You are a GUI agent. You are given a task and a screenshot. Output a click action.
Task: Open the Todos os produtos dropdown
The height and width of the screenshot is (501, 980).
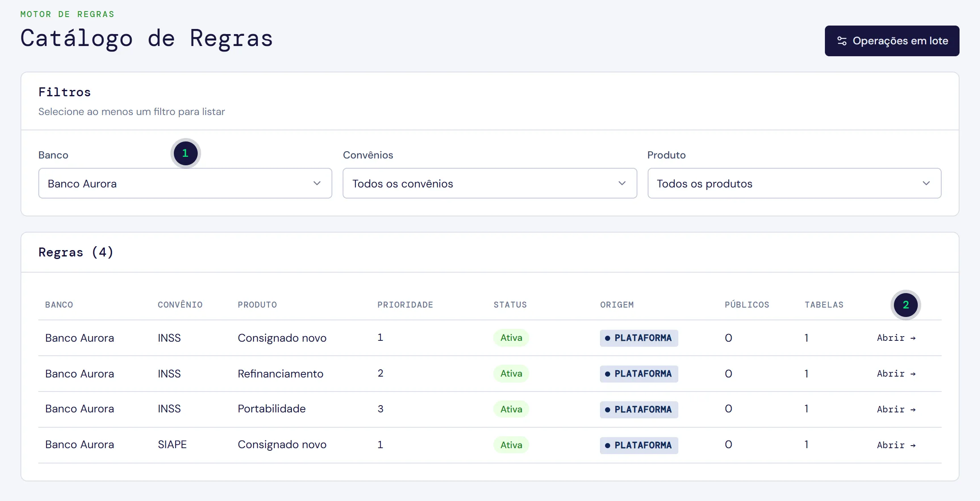(x=795, y=183)
